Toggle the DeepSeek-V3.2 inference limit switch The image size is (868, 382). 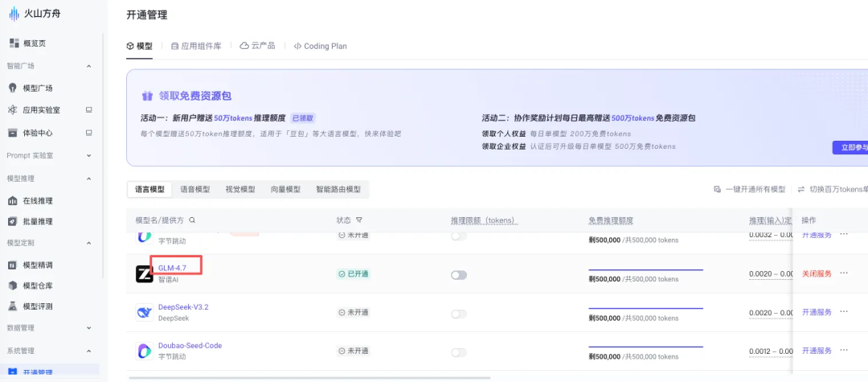click(459, 314)
